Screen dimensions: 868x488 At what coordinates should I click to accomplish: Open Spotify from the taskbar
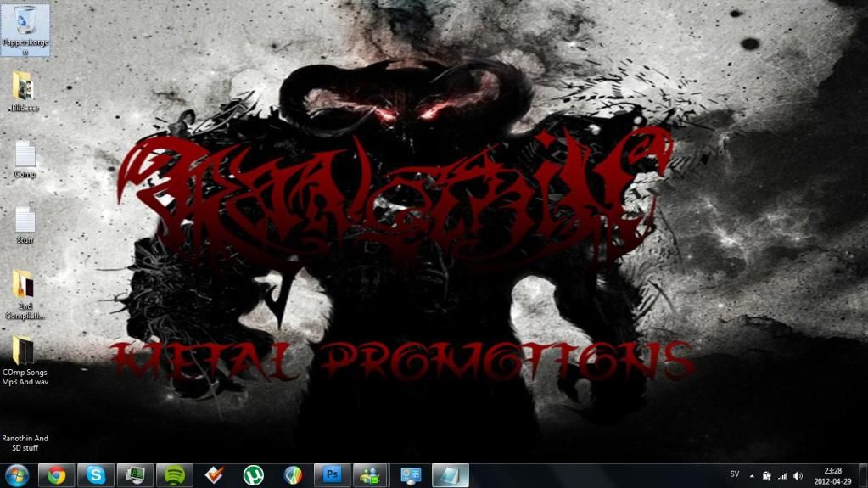point(175,476)
